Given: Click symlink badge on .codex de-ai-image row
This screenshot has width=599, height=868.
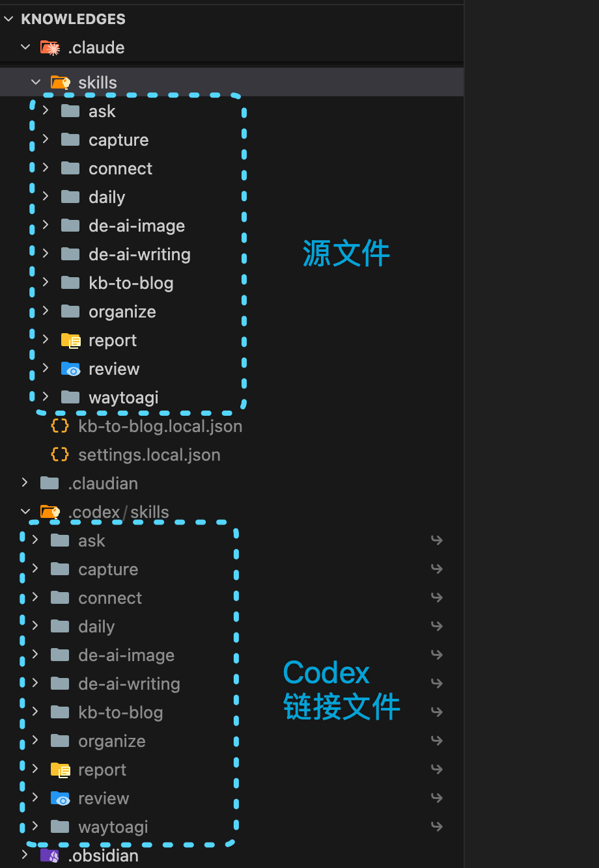Looking at the screenshot, I should [437, 655].
